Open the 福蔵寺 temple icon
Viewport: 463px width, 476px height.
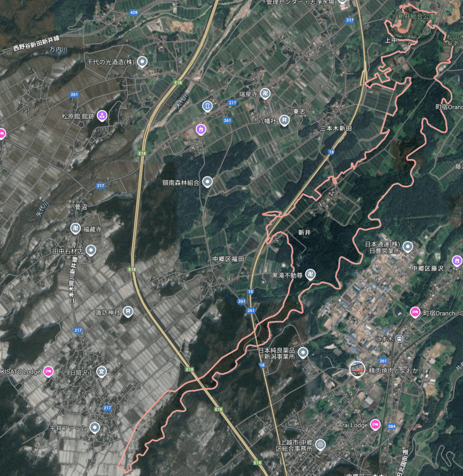coord(75,229)
